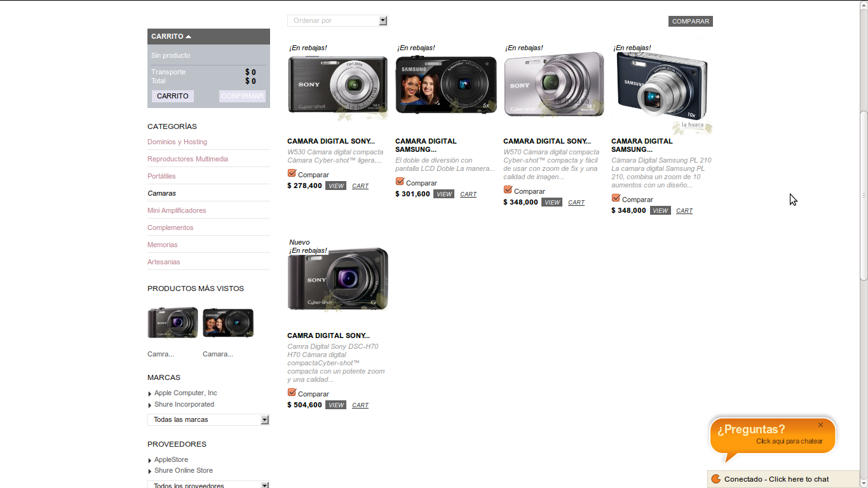Collapse the CARRITO block using its header arrow

click(188, 37)
